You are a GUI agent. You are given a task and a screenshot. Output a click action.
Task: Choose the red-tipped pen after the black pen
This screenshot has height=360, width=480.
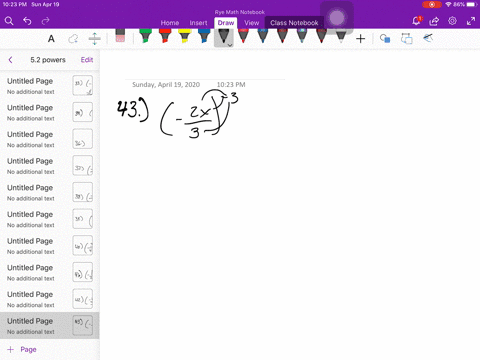[x=243, y=36]
